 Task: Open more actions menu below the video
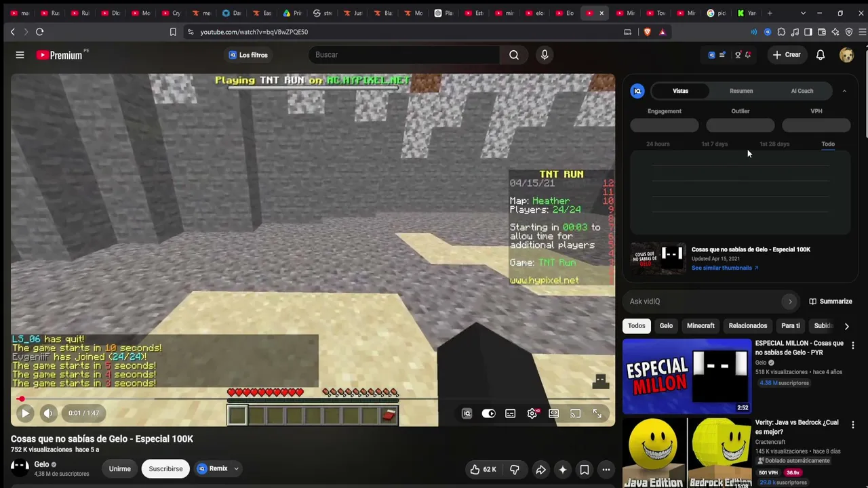click(x=606, y=469)
